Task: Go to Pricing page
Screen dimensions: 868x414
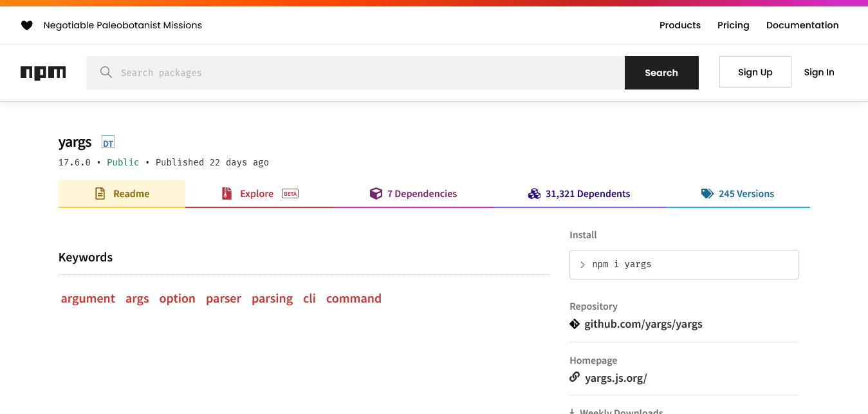Action: click(733, 25)
